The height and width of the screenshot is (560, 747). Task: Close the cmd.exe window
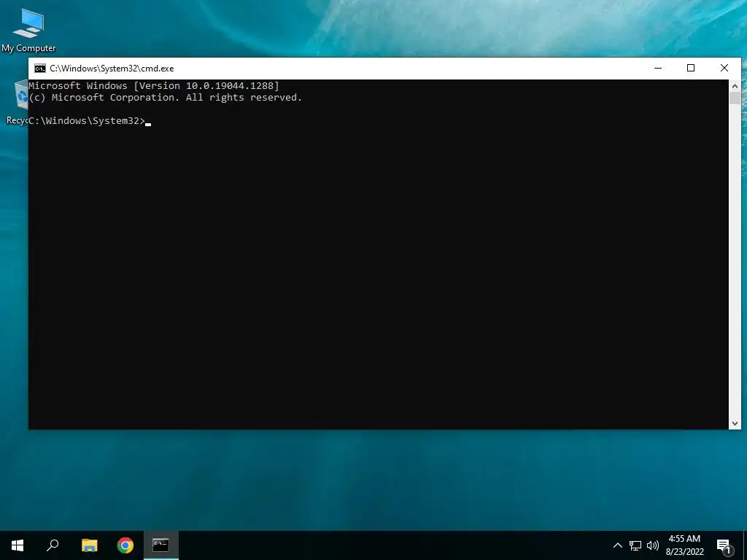click(x=724, y=68)
